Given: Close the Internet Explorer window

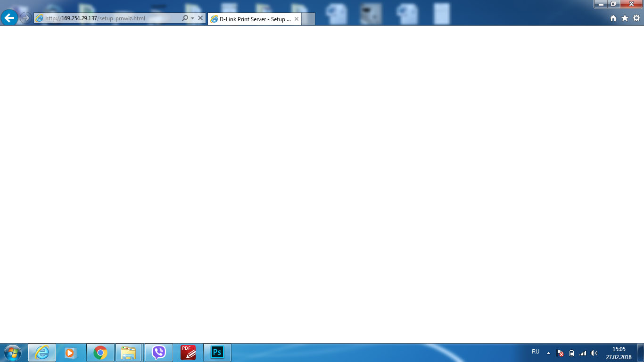Looking at the screenshot, I should click(x=631, y=4).
